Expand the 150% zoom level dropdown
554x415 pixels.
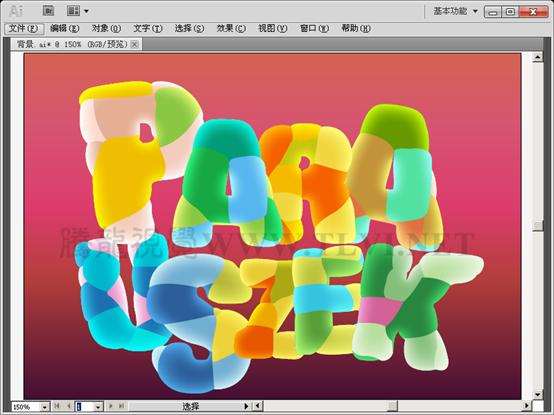[45, 407]
